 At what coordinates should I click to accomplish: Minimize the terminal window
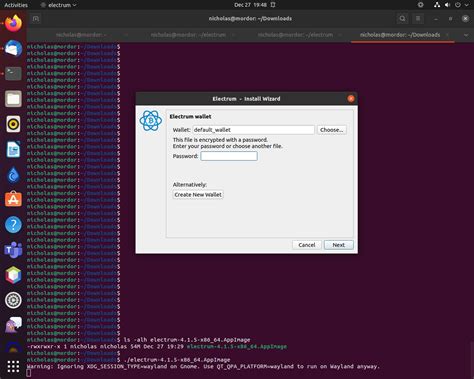tap(436, 19)
